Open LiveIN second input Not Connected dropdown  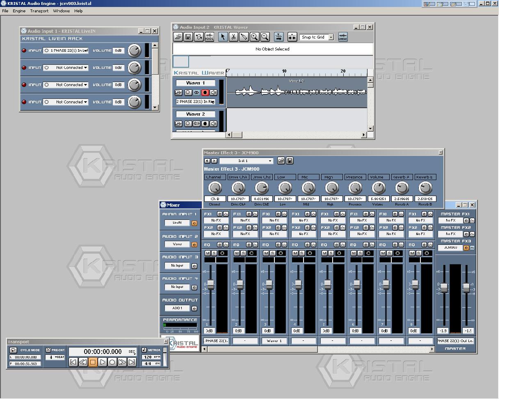coord(66,68)
